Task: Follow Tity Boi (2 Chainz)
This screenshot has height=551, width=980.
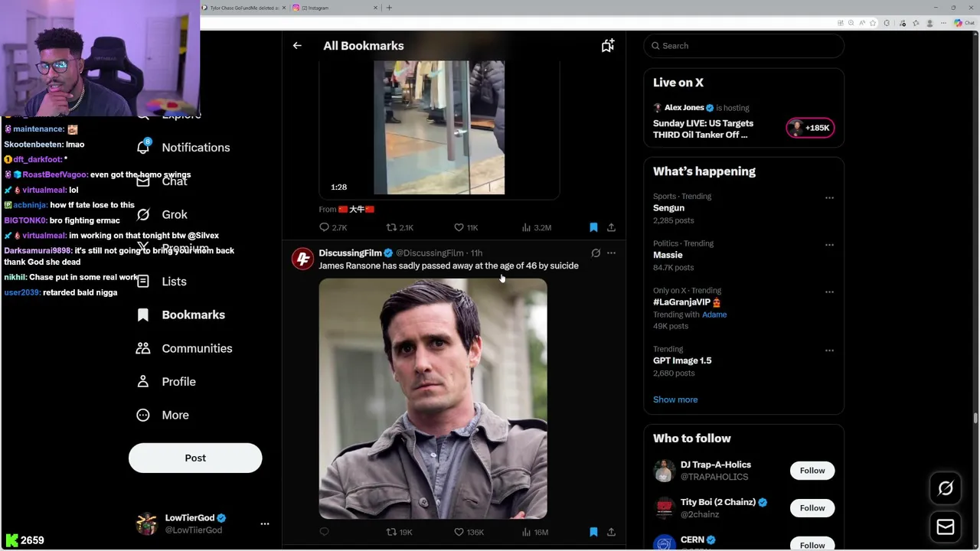Action: (812, 508)
